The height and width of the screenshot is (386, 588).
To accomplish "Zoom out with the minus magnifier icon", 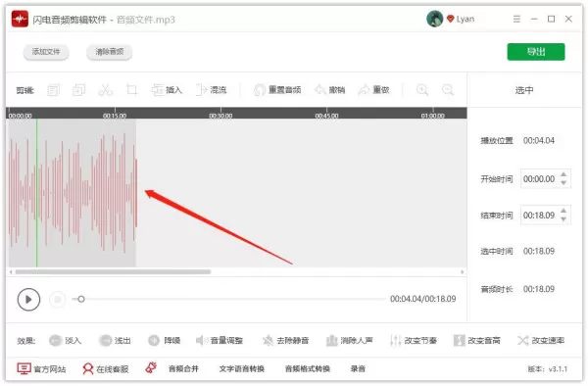I will pos(448,90).
